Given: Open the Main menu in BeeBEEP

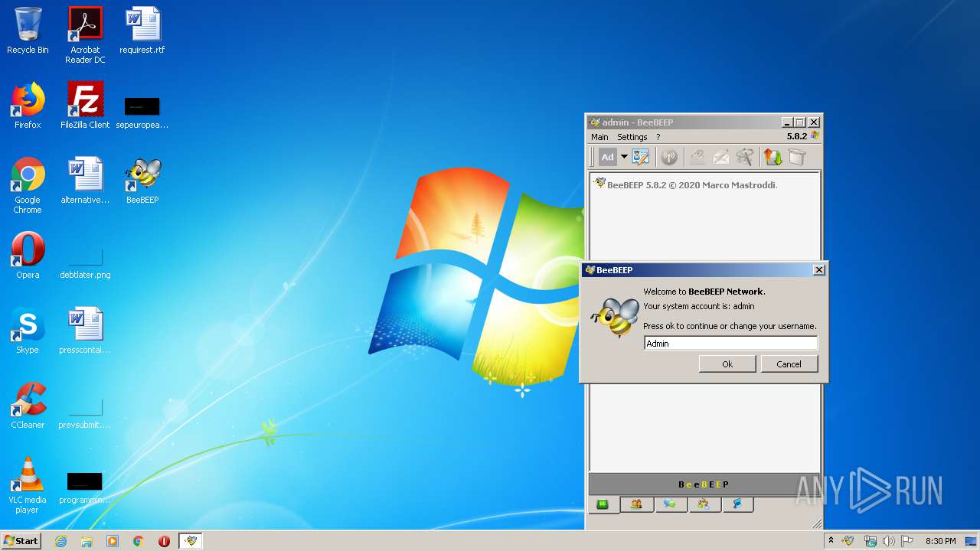Looking at the screenshot, I should coord(599,137).
